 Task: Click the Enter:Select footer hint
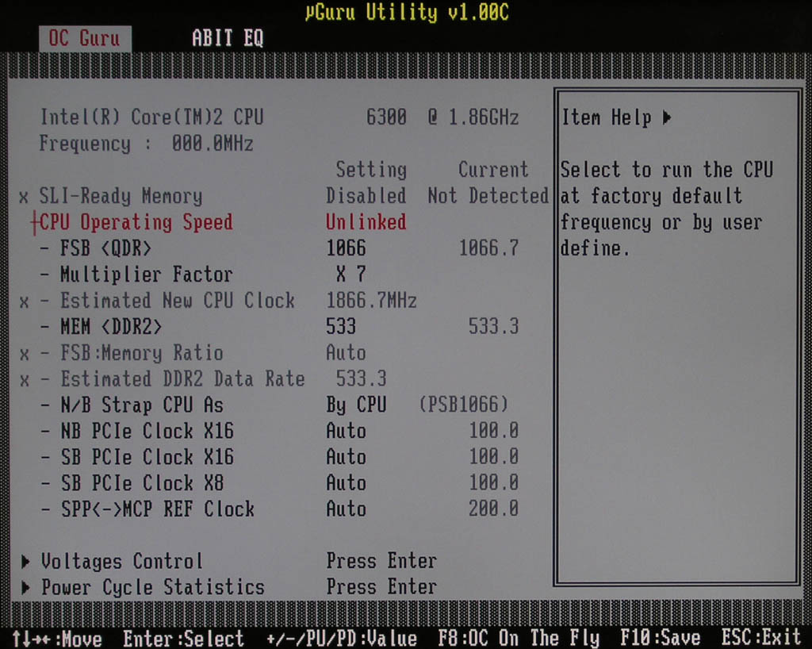(183, 638)
